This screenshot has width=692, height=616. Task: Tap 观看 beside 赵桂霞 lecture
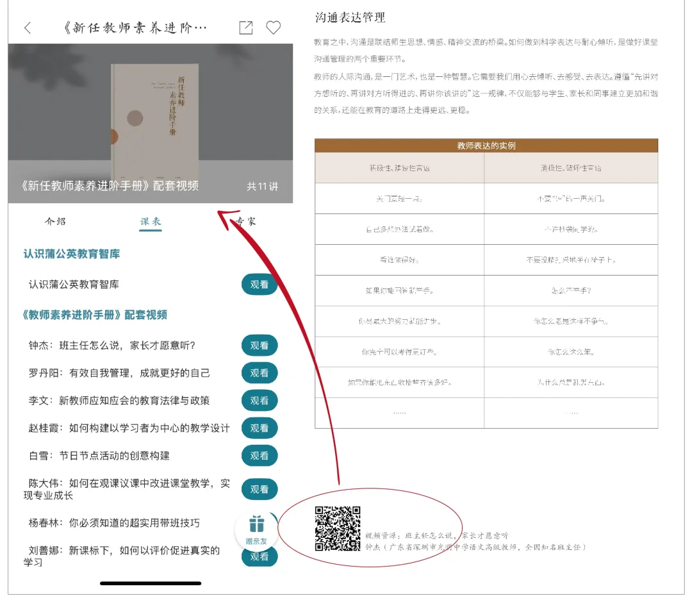tap(259, 428)
